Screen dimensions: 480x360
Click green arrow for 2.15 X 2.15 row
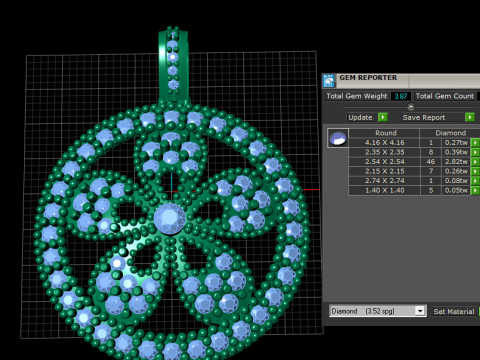click(x=475, y=171)
